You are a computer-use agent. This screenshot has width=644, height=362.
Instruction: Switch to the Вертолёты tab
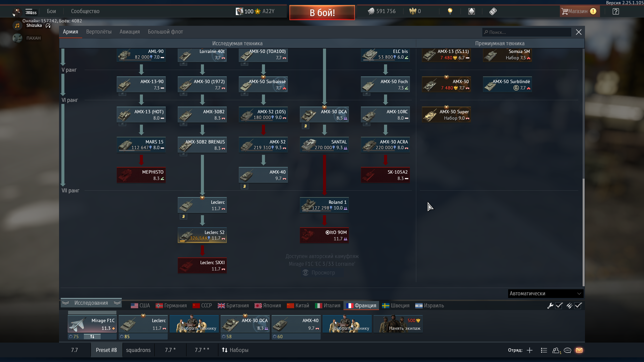click(x=99, y=32)
